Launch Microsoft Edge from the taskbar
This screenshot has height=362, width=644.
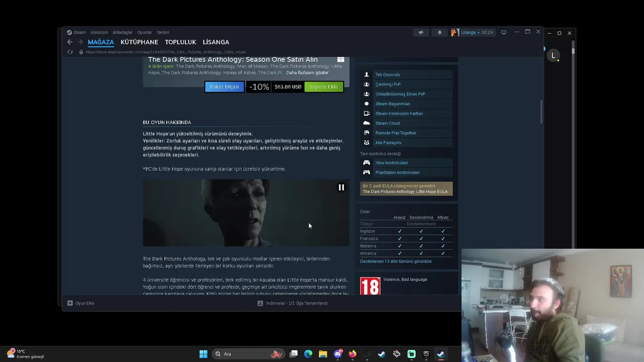pos(308,354)
